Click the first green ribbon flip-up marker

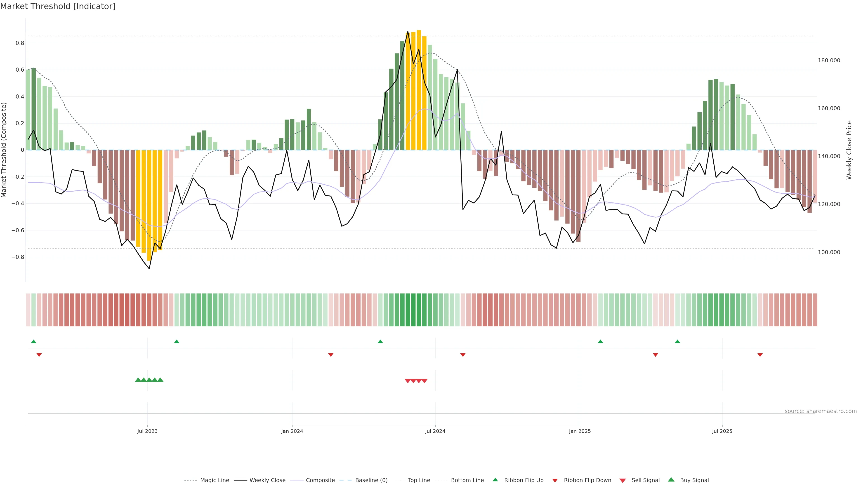[x=33, y=342]
